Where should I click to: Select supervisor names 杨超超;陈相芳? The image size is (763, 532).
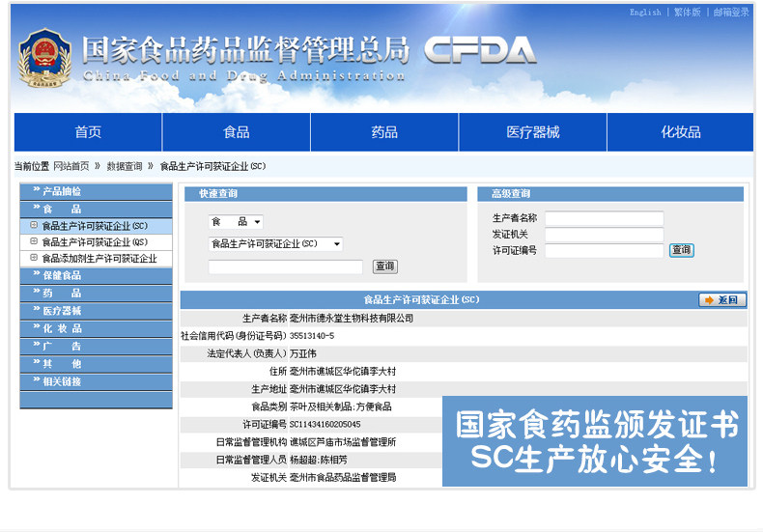[319, 460]
